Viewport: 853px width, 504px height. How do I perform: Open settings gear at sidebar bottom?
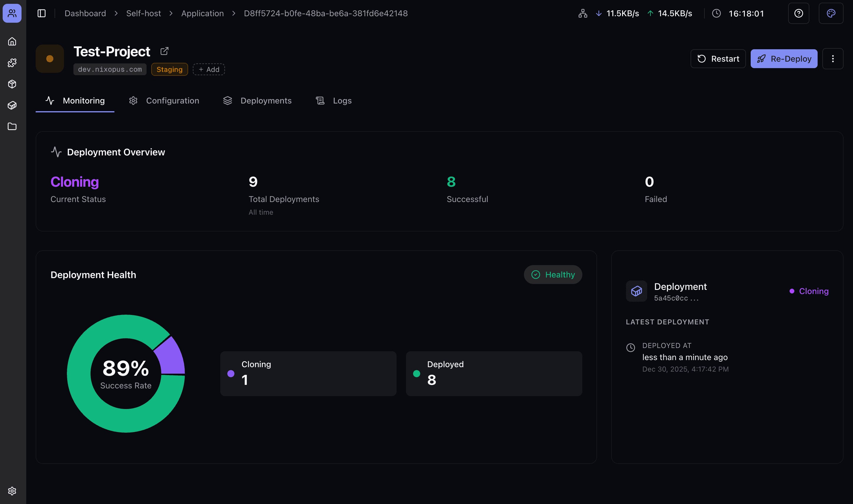(x=12, y=491)
